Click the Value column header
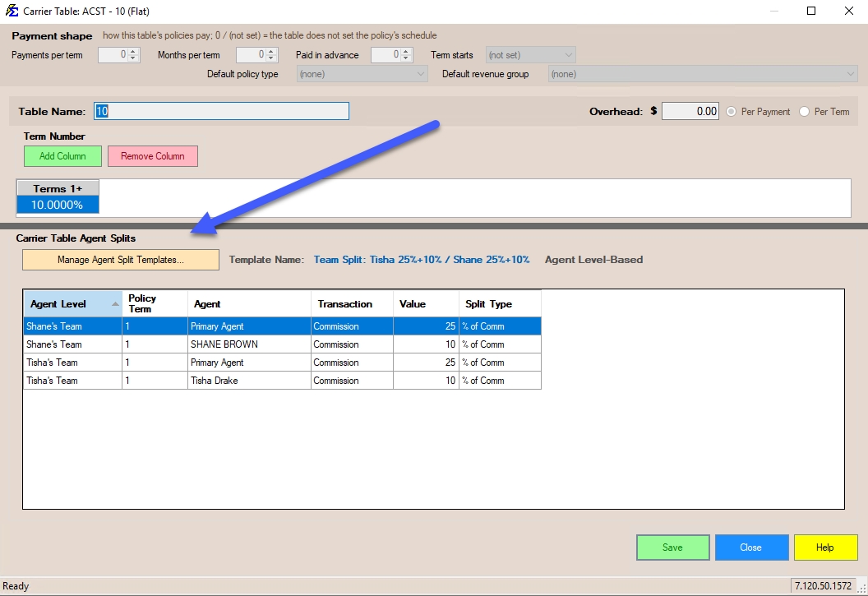The width and height of the screenshot is (868, 596). tap(427, 304)
